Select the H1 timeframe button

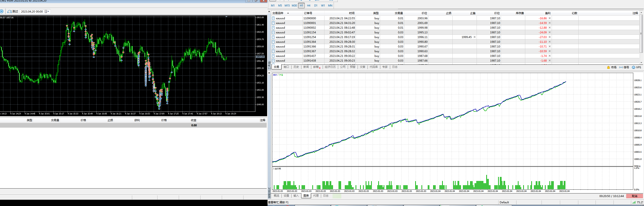(x=301, y=6)
